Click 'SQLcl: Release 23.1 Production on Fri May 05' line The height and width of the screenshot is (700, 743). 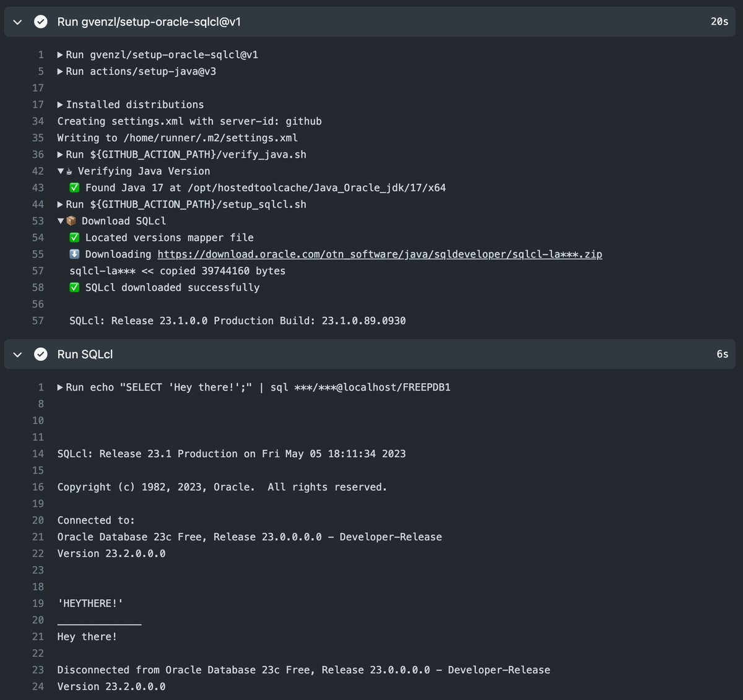click(232, 454)
